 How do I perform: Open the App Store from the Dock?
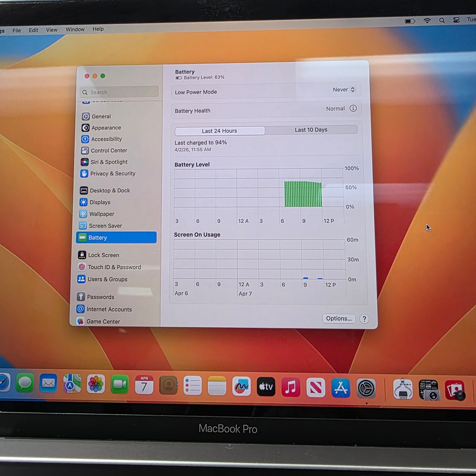[x=341, y=388]
